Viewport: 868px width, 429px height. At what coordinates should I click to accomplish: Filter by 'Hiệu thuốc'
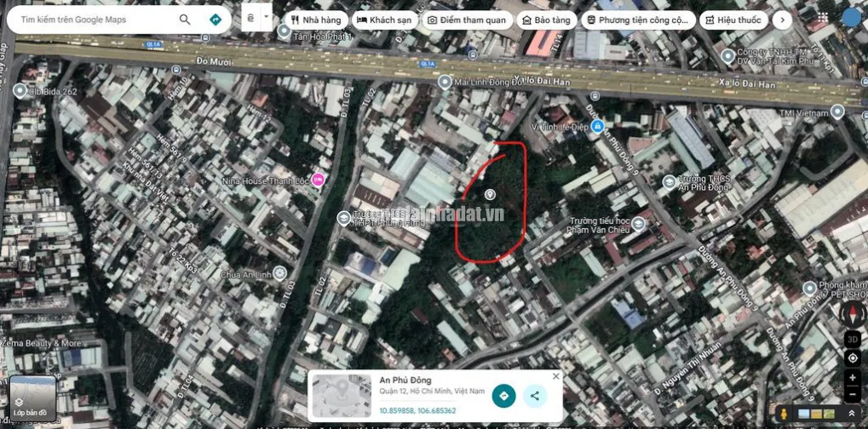[x=733, y=20]
